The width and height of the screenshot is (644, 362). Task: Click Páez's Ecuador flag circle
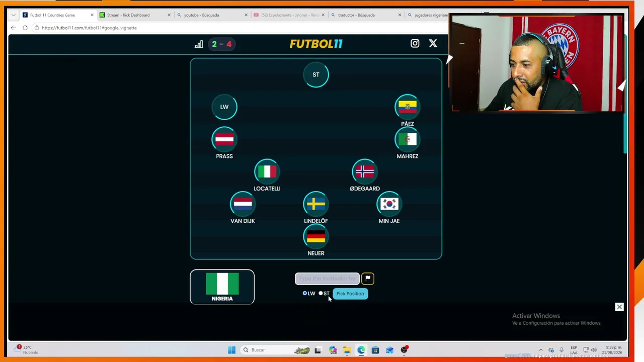tap(408, 107)
